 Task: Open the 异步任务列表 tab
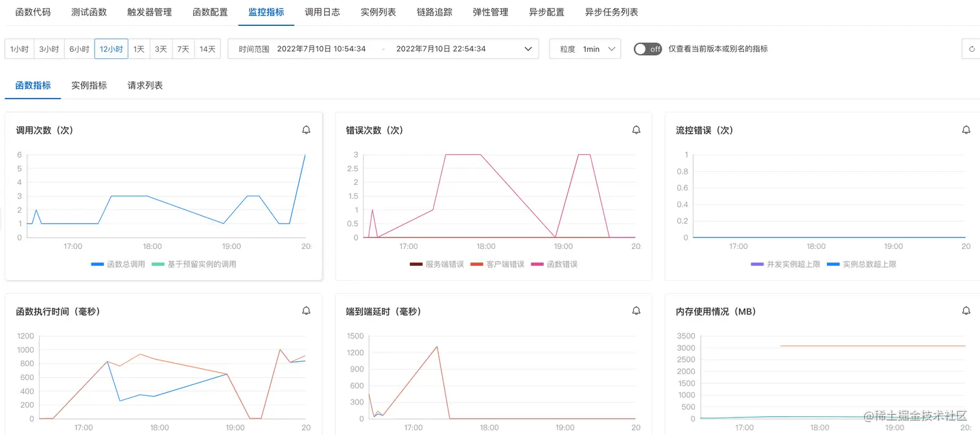(x=611, y=12)
